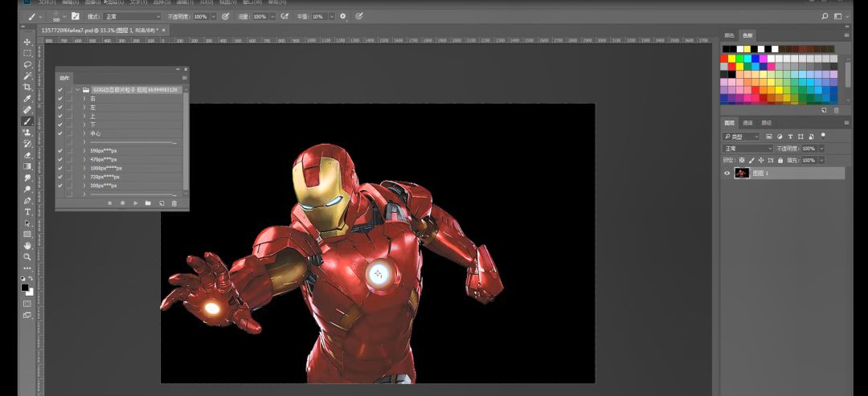The image size is (868, 396).
Task: Open brush settings panel icon in options bar
Action: pyautogui.click(x=76, y=17)
